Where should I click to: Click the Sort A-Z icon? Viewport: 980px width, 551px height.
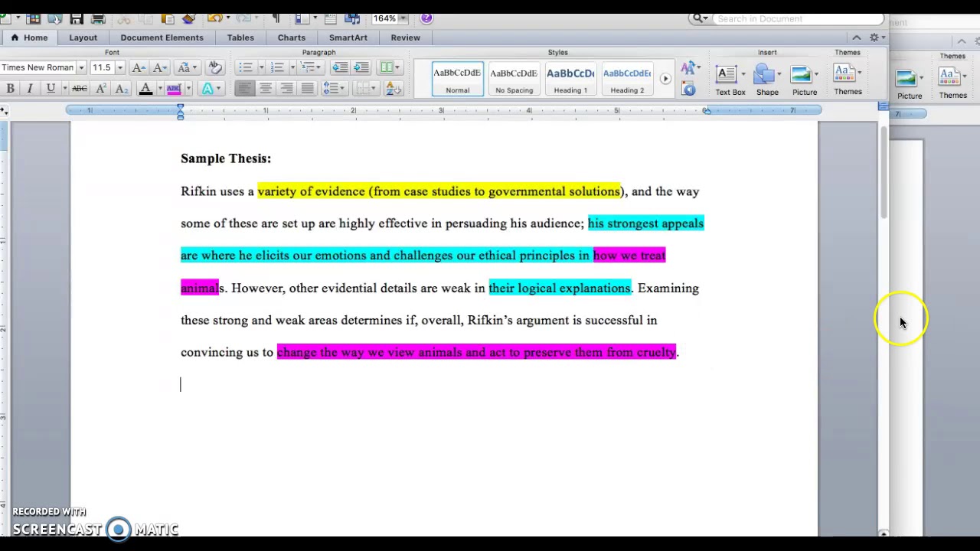(394, 89)
